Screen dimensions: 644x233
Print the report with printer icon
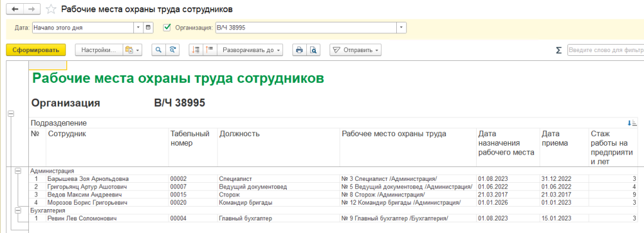point(299,50)
